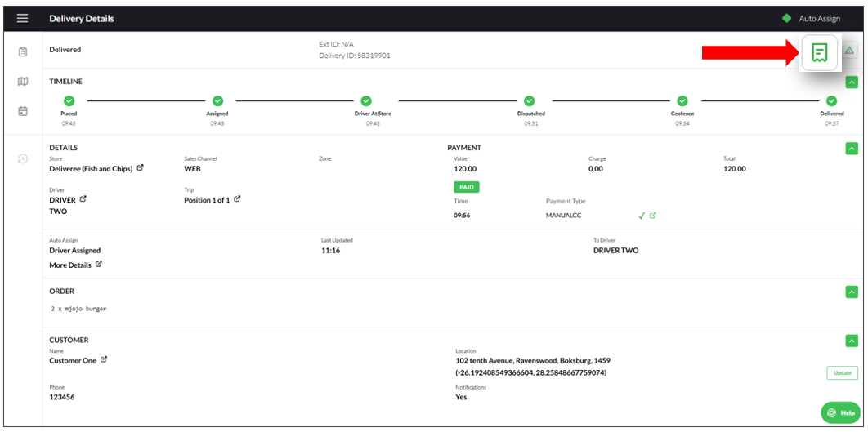Open the Customer One external link icon
Viewport: 868px width, 432px height.
pos(104,359)
